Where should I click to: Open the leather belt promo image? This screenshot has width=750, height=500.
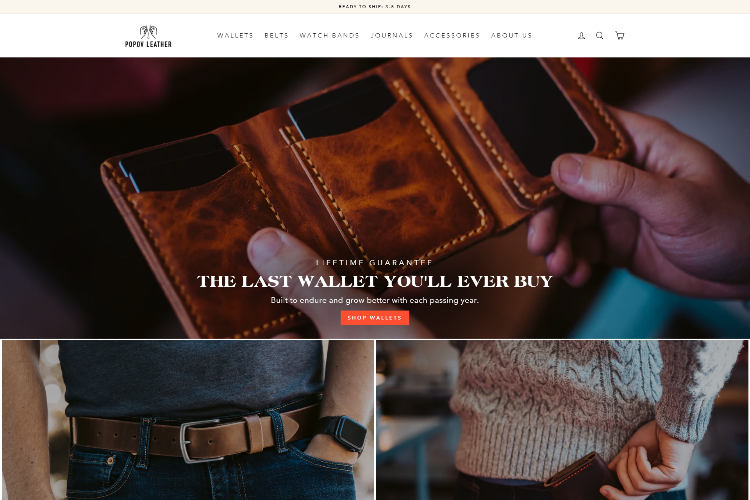click(188, 420)
